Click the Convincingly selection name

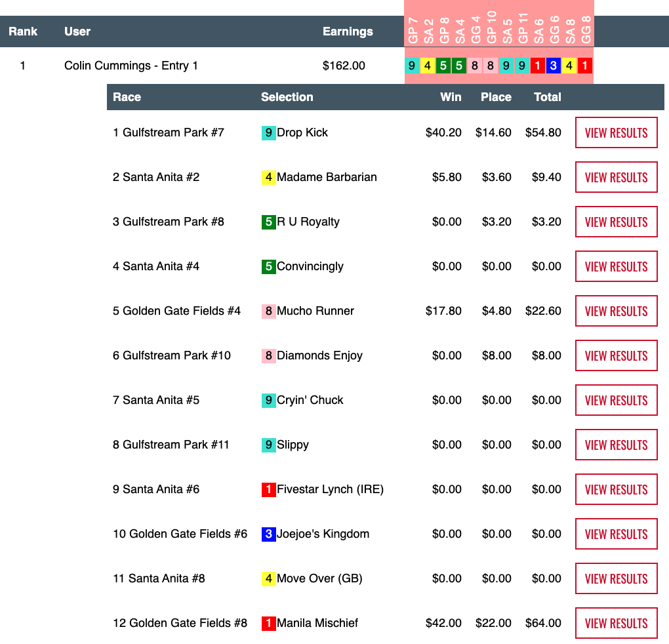click(x=310, y=266)
